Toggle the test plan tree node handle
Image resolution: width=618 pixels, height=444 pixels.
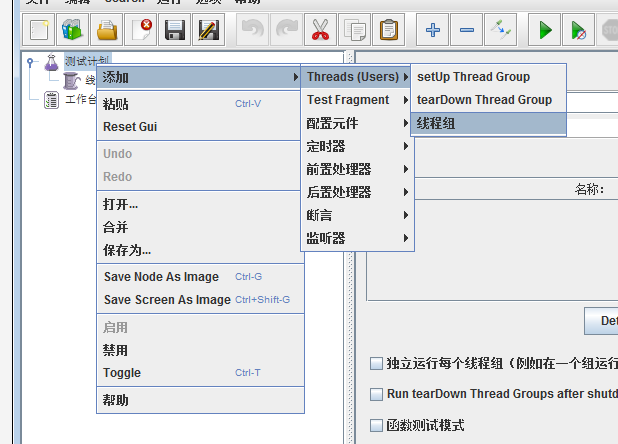click(x=30, y=61)
